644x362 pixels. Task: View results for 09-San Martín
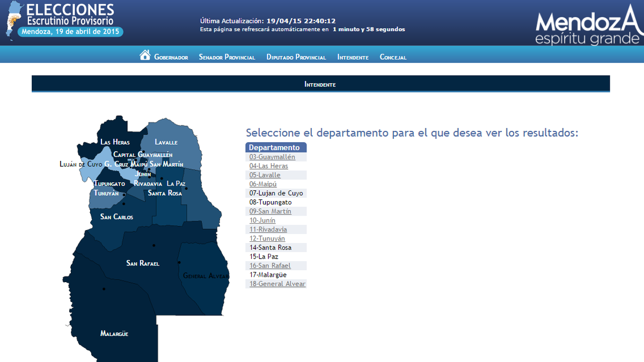(269, 211)
